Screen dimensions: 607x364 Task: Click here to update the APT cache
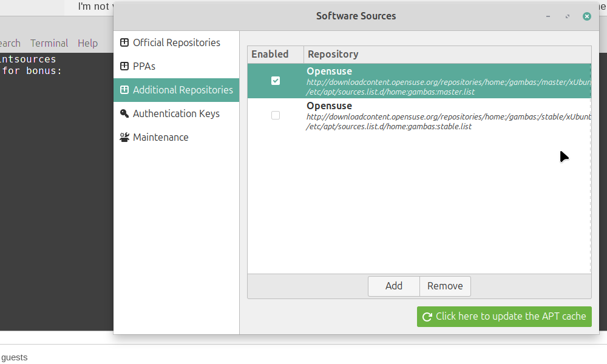pyautogui.click(x=504, y=316)
